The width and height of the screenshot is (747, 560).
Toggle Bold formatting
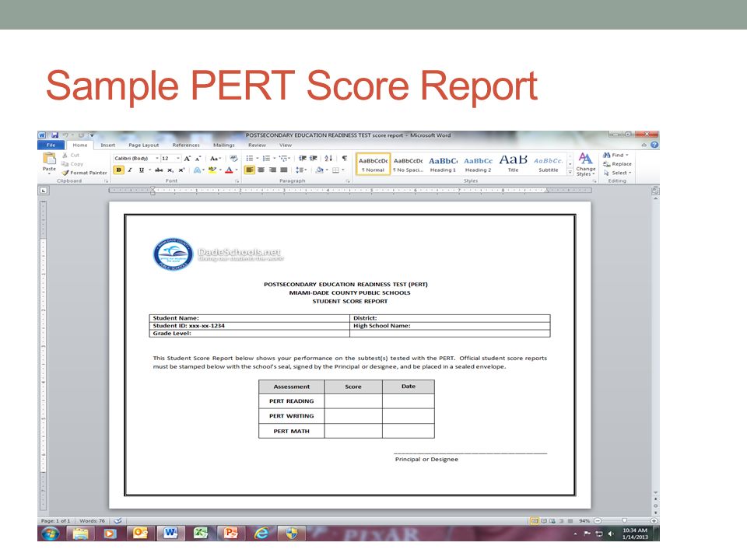click(x=118, y=170)
